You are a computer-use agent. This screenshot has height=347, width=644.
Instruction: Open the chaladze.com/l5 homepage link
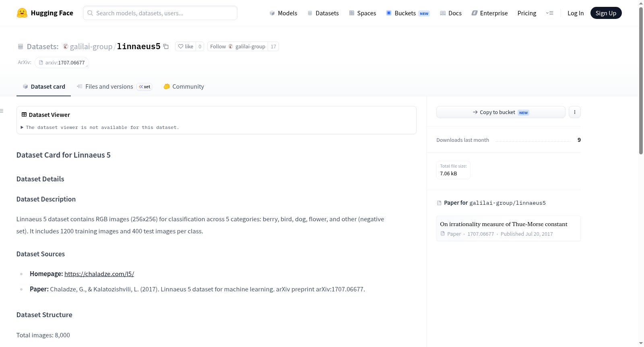(x=99, y=274)
